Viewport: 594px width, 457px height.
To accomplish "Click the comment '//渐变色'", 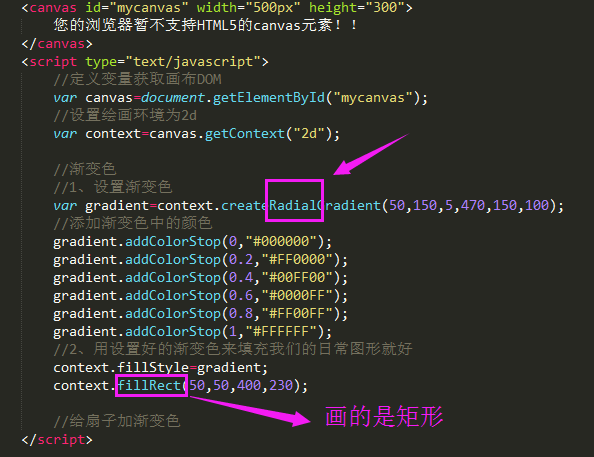I will (x=84, y=169).
